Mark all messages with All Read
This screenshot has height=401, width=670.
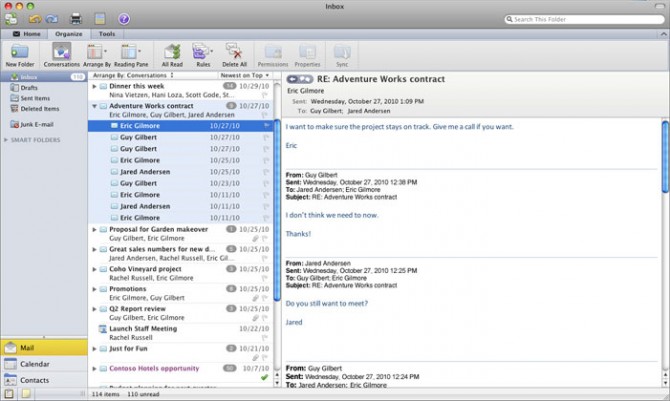171,52
